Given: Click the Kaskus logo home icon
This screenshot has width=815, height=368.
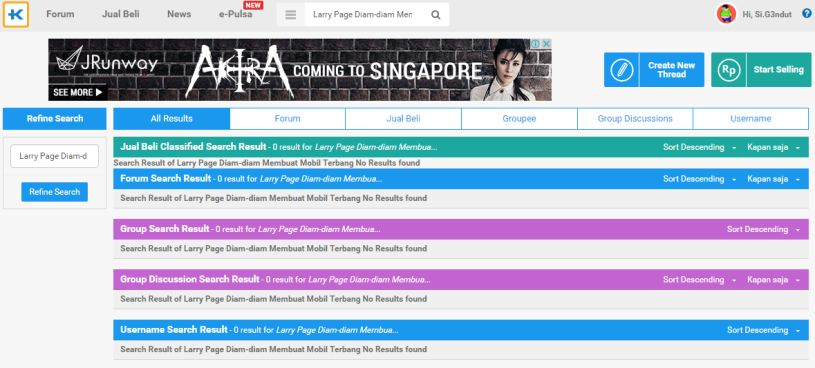Looking at the screenshot, I should (x=16, y=15).
